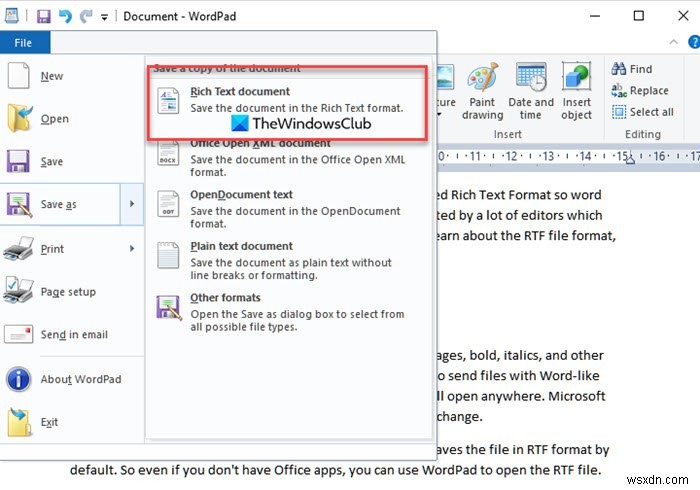700x490 pixels.
Task: Click Replace in Editing group
Action: (x=640, y=91)
